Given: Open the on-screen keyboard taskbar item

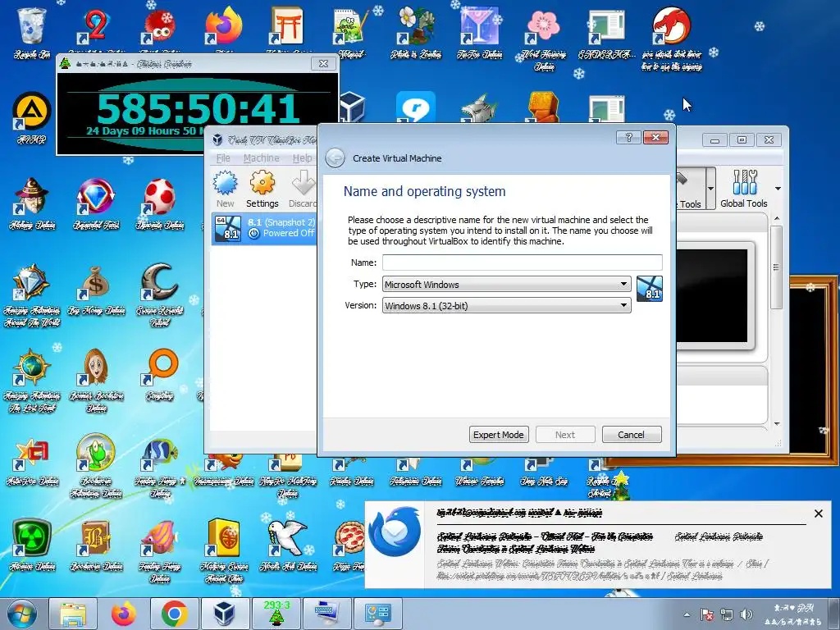Looking at the screenshot, I should coord(326,614).
